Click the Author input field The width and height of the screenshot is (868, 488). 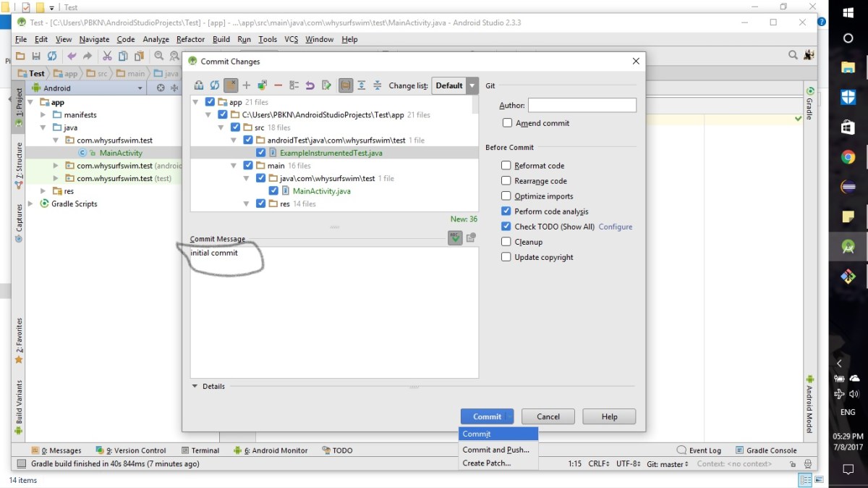(x=582, y=106)
